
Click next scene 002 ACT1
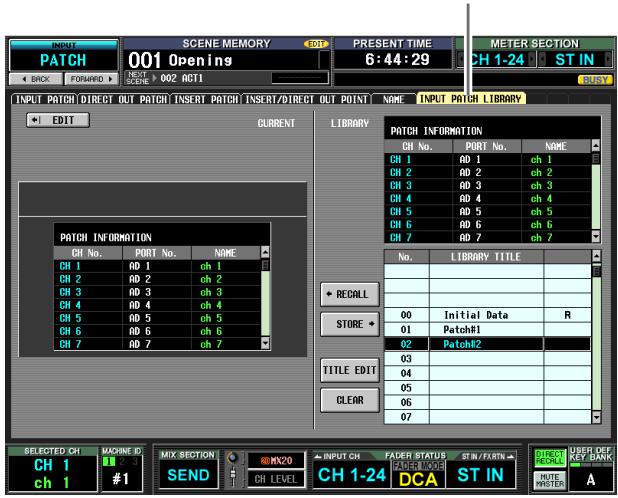coord(181,78)
